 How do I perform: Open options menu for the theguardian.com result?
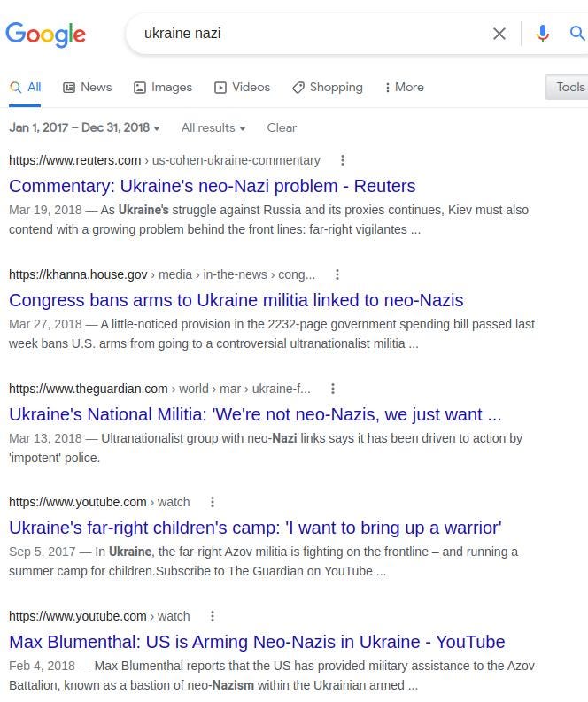tap(333, 389)
